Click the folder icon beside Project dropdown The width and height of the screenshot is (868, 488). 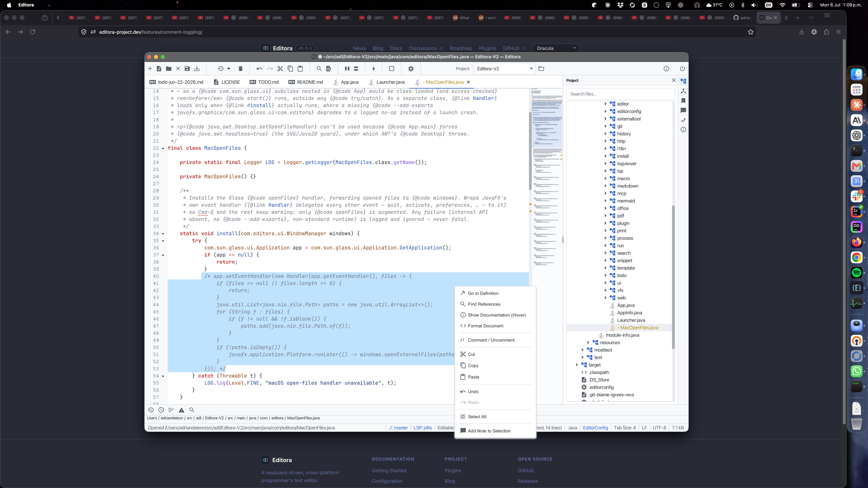coord(541,69)
